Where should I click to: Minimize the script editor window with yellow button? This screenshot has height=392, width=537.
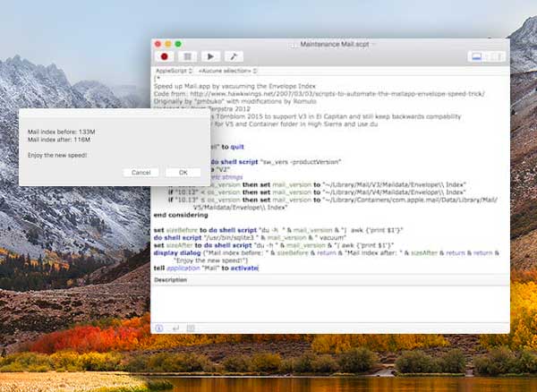click(x=168, y=44)
